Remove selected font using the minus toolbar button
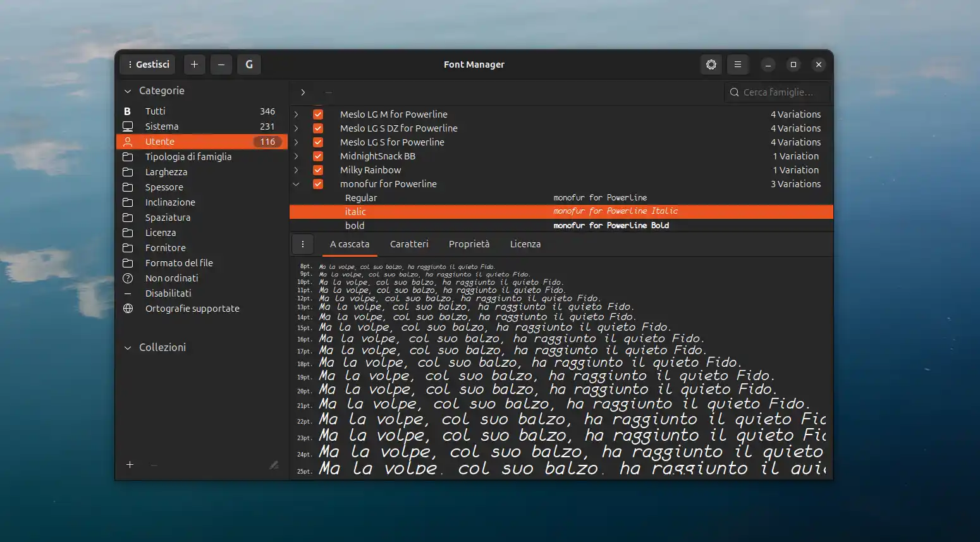The image size is (980, 542). [221, 64]
